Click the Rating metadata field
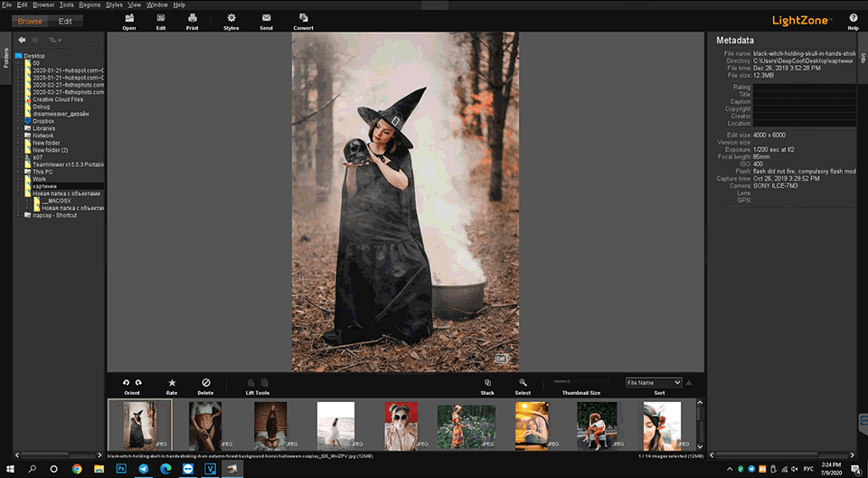The width and height of the screenshot is (868, 478). (805, 88)
